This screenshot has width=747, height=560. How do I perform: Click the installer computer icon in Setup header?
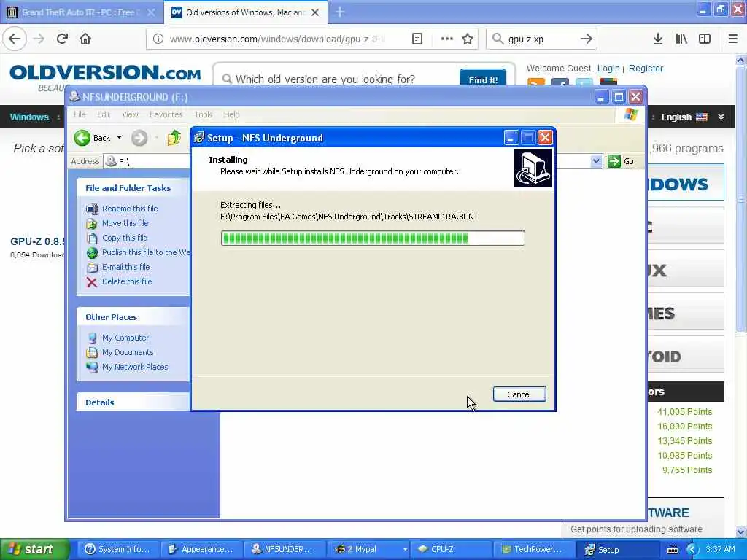533,168
